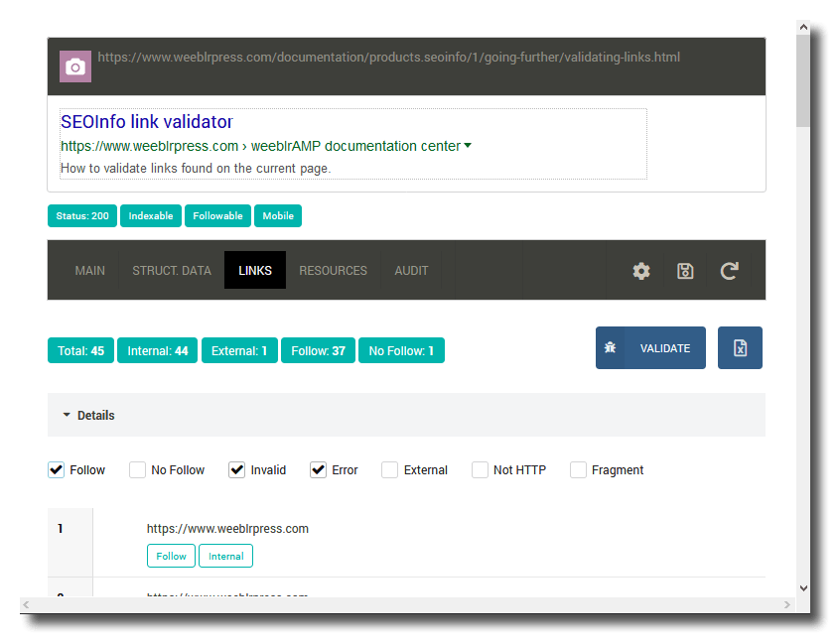Click the External: 1 badge

coord(239,350)
